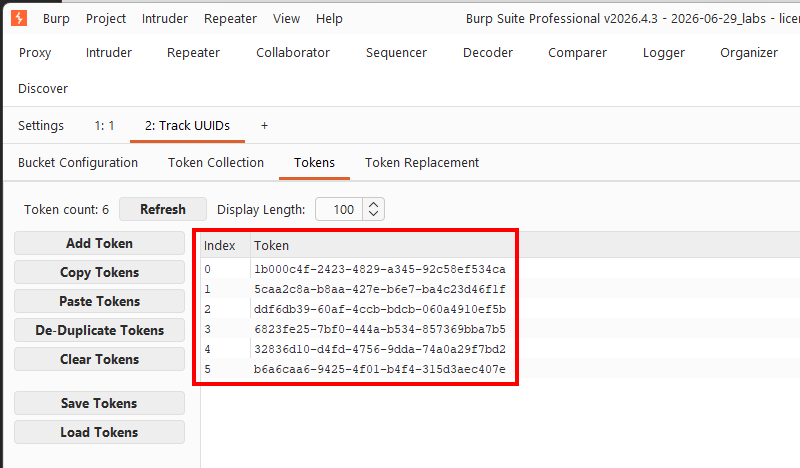The width and height of the screenshot is (800, 468).
Task: Decrease Display Length with down arrow
Action: click(373, 214)
